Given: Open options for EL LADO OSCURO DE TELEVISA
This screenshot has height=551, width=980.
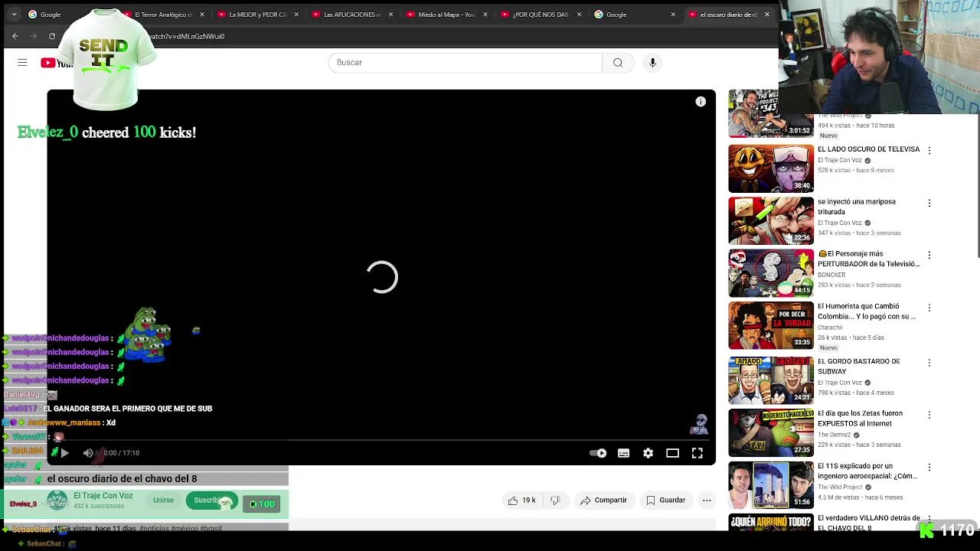Looking at the screenshot, I should [x=929, y=151].
